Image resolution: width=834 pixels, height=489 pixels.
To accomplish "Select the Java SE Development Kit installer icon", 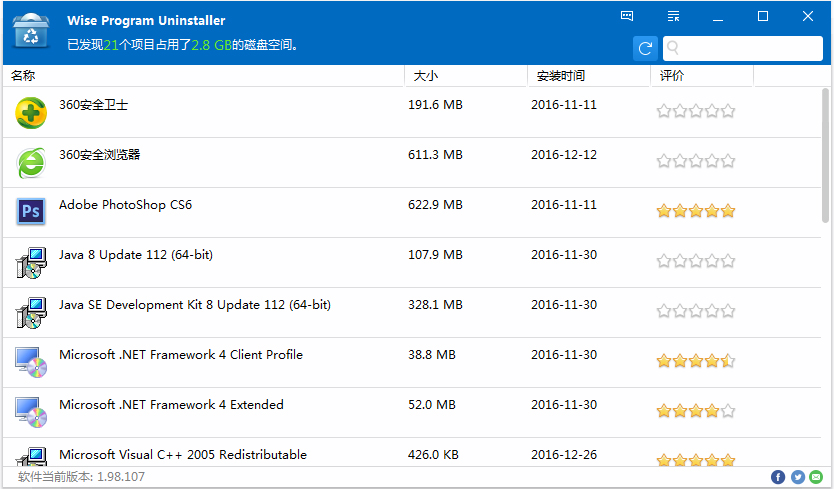I will [31, 313].
